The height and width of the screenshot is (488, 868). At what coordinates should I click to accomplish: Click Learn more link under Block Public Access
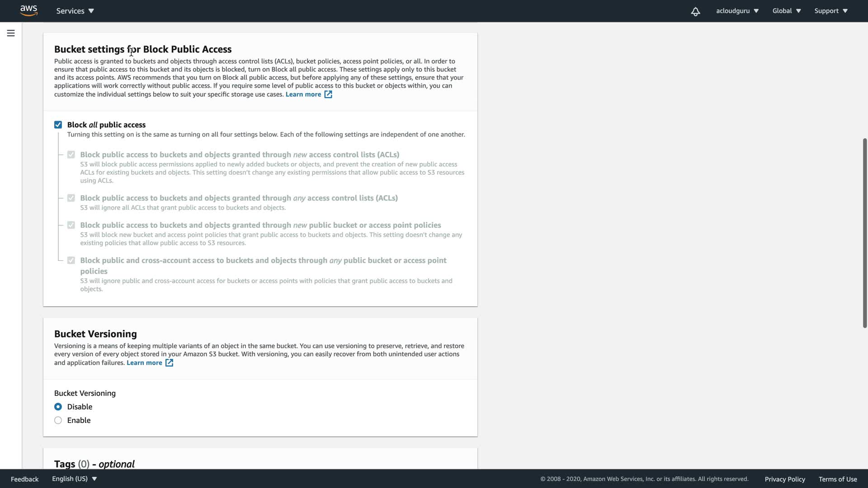coord(303,94)
